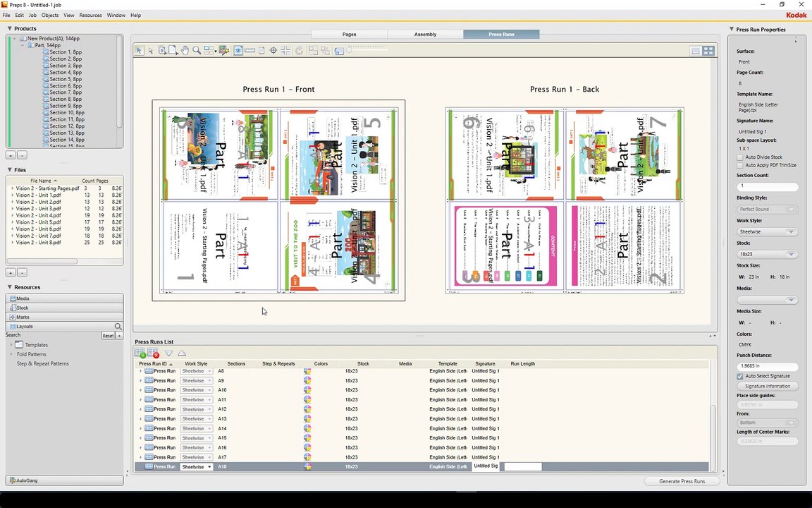The height and width of the screenshot is (508, 812).
Task: Toggle Auto Divide Stock checkbox
Action: tap(740, 157)
